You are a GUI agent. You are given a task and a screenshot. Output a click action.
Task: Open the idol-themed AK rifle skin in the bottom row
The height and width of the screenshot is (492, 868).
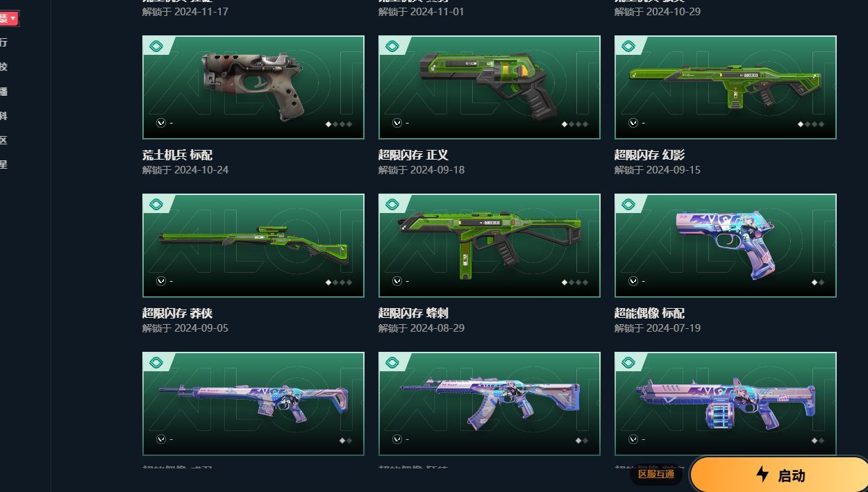click(490, 404)
